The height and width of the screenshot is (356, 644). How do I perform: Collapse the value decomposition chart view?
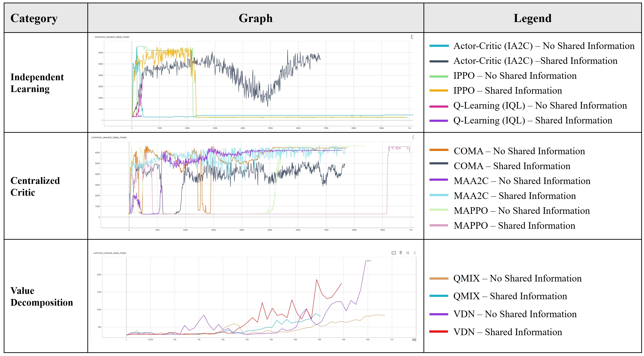(408, 253)
